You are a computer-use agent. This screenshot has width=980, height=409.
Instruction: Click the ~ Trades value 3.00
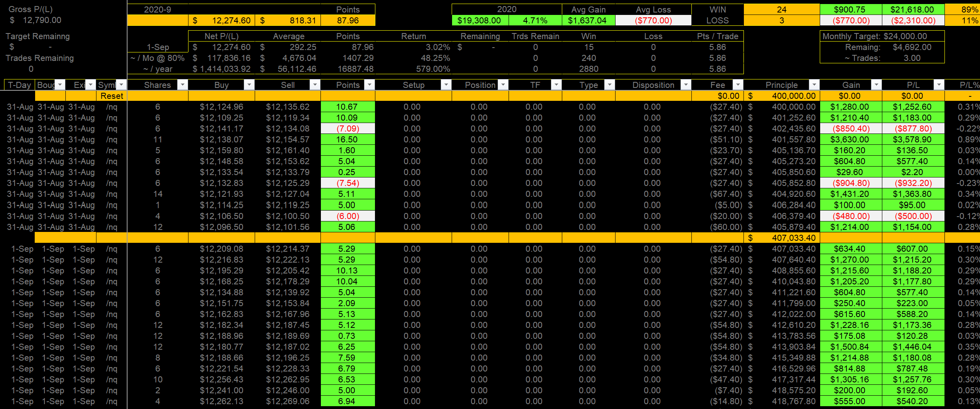(912, 58)
